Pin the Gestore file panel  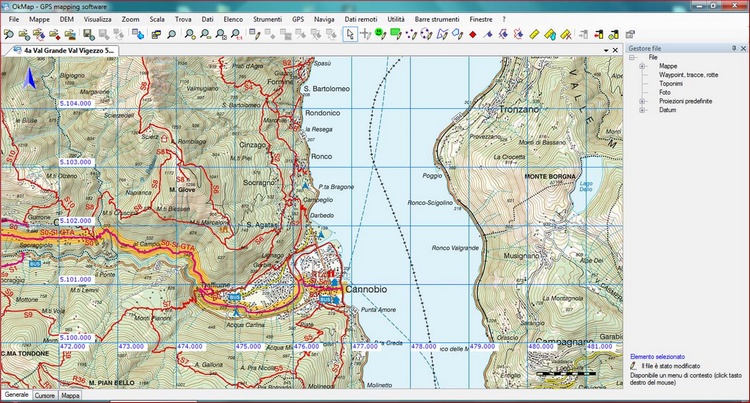coord(733,48)
